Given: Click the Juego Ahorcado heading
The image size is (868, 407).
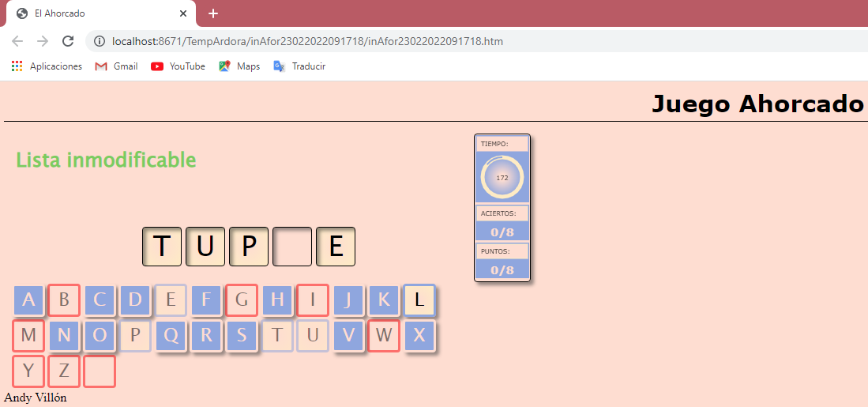Looking at the screenshot, I should 757,104.
